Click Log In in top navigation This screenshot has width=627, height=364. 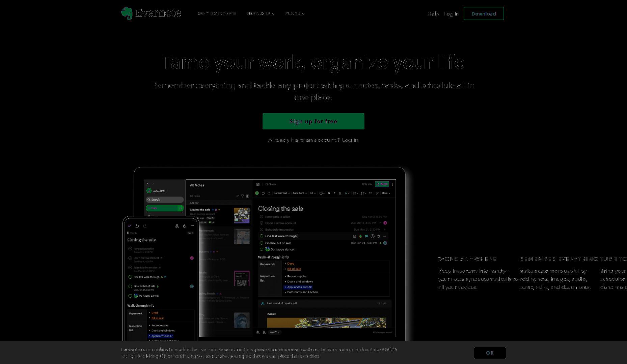(451, 14)
